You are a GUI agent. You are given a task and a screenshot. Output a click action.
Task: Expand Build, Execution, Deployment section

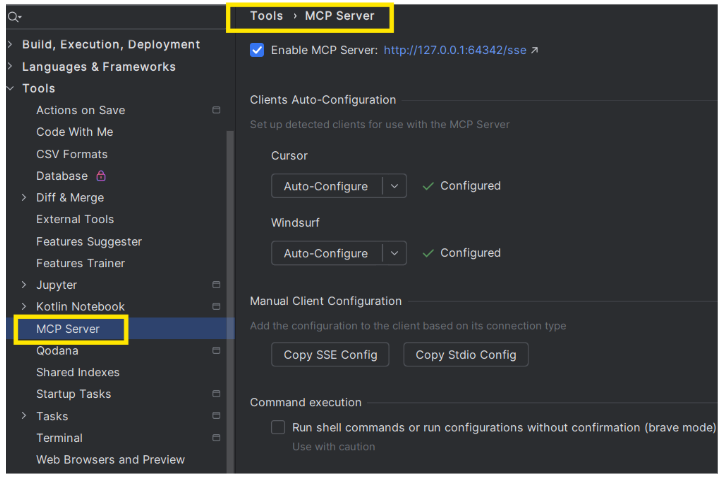[11, 44]
